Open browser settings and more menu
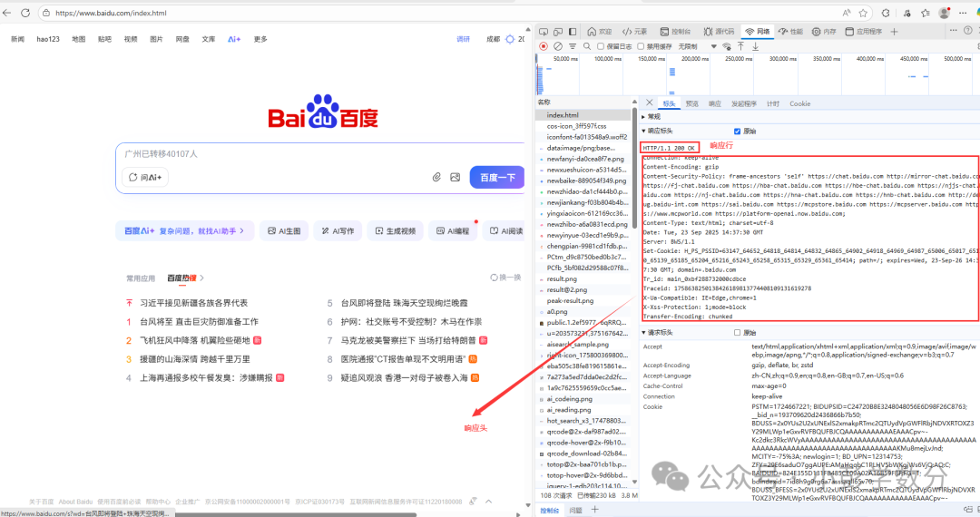This screenshot has height=517, width=980. (963, 13)
